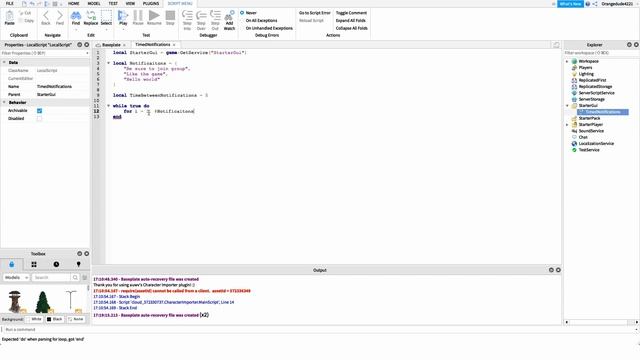Switch to the TEST ribbon tab
The height and width of the screenshot is (360, 640).
(113, 3)
